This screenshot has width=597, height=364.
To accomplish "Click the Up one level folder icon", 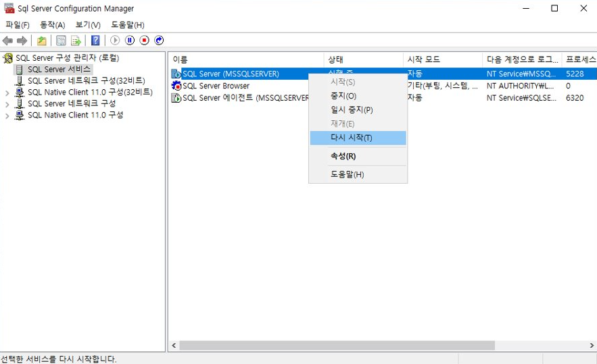I will click(x=41, y=41).
